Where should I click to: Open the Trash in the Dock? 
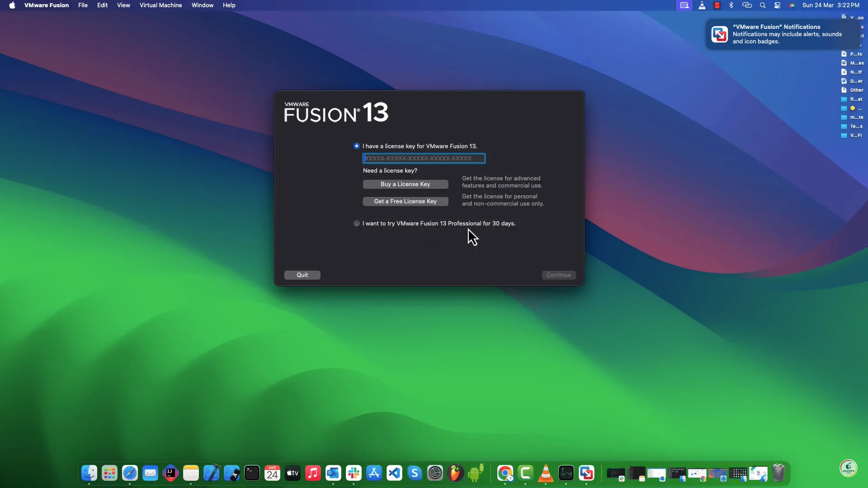778,473
